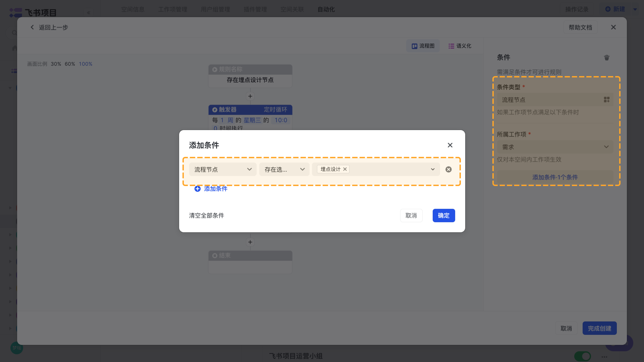The image size is (644, 362).
Task: Switch to 语义化 view
Action: [460, 46]
